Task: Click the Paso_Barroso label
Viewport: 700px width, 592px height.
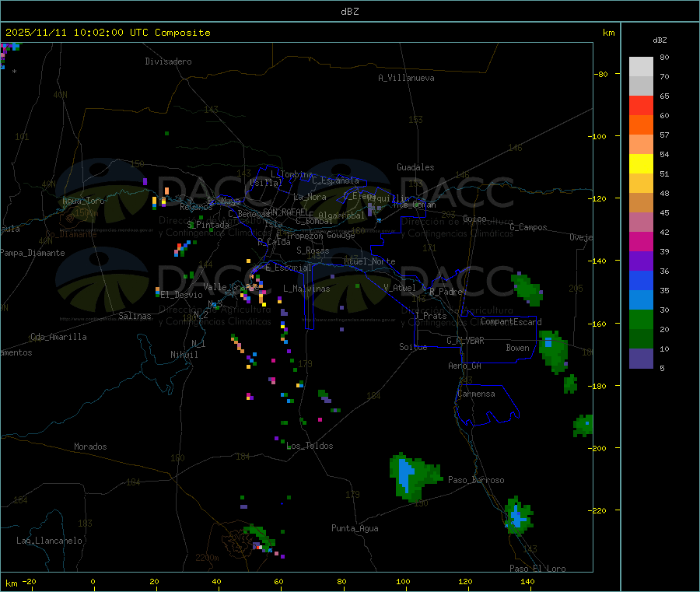Action: tap(476, 480)
